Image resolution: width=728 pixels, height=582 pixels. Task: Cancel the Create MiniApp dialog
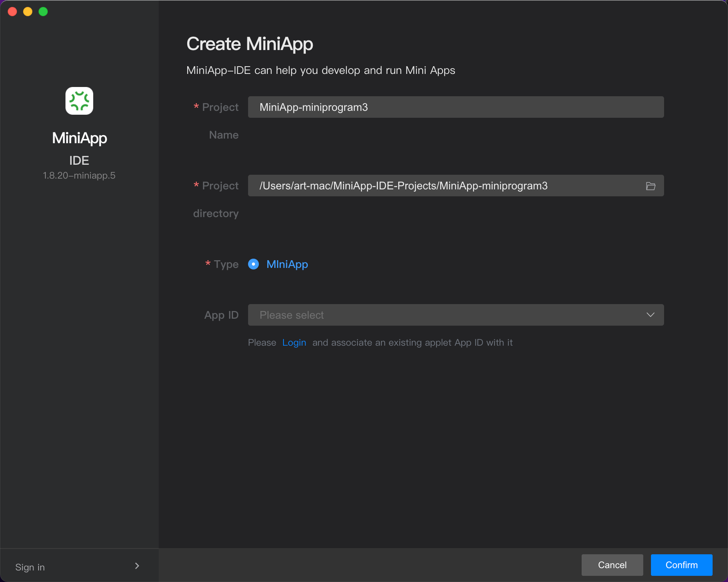point(612,565)
